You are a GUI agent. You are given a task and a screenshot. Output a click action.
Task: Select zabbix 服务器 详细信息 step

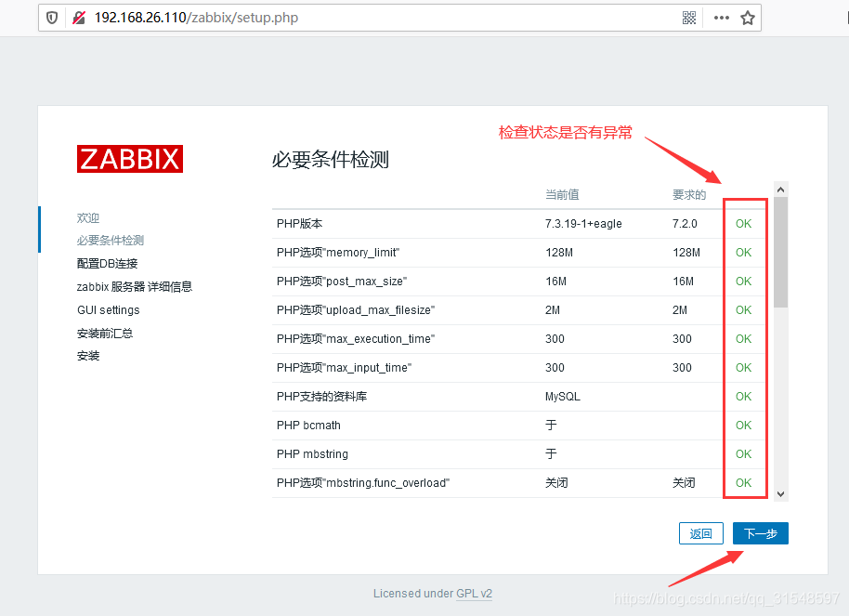pyautogui.click(x=135, y=286)
